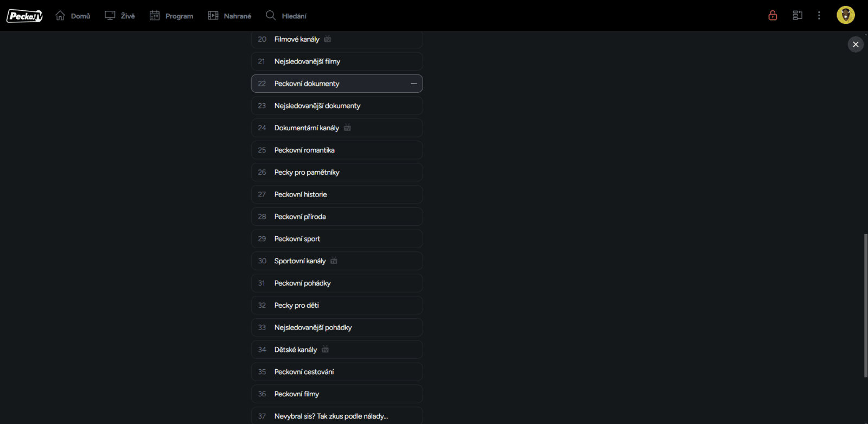Select row 20 Filmové kanály
This screenshot has width=868, height=424.
click(x=337, y=39)
